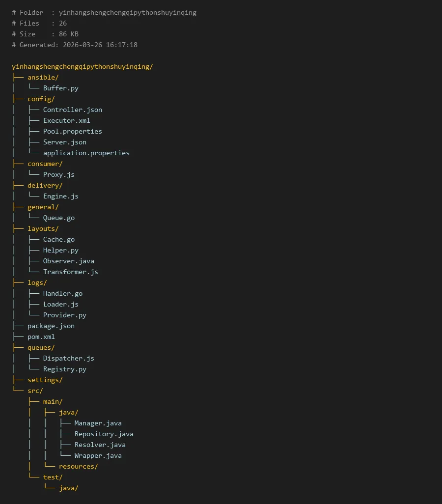Select the ansible/ folder
This screenshot has width=442, height=504.
43,78
